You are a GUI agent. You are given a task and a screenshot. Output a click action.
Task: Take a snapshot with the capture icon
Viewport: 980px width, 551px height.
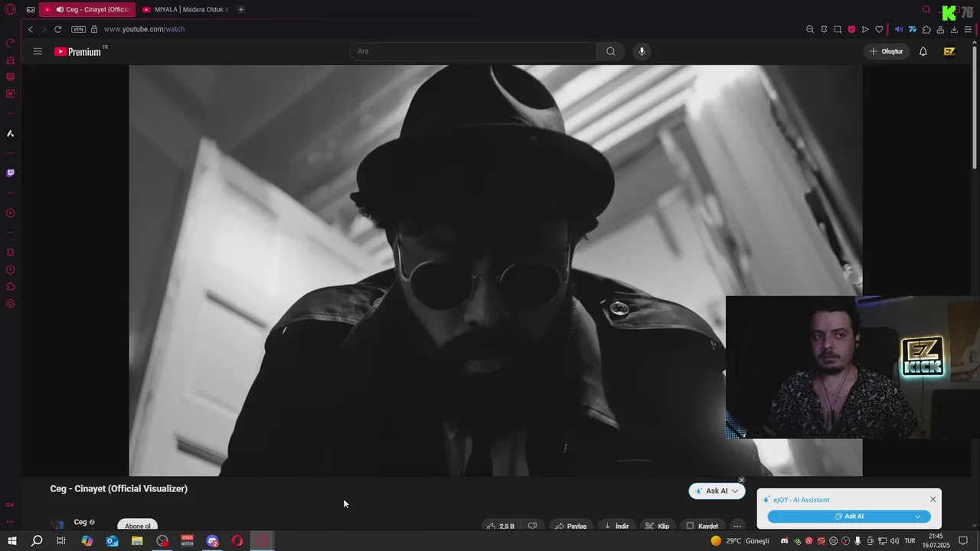838,30
